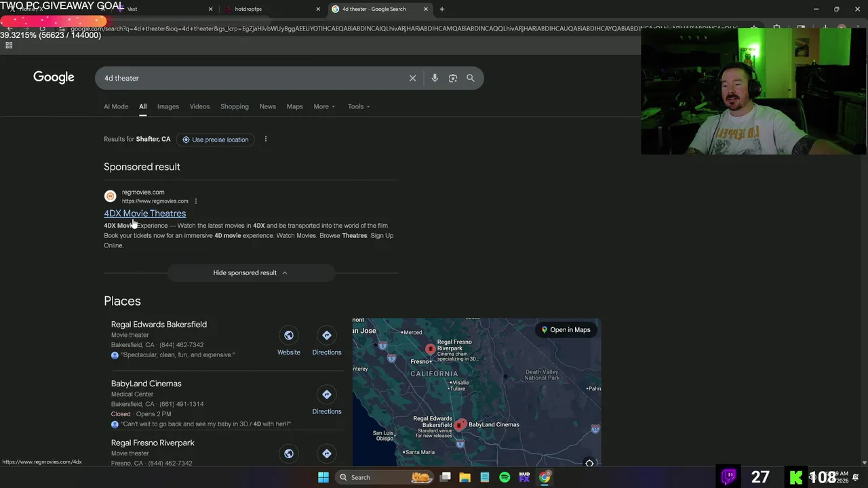Close the hotdropfps tab
This screenshot has width=868, height=488.
pos(318,9)
